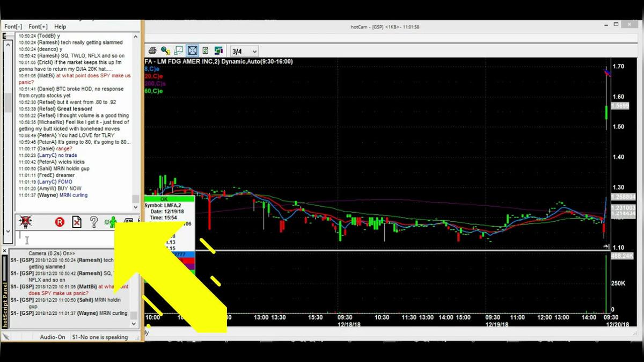Viewport: 644px width, 362px height.
Task: Click the Refael 'Great lesson!' chat message
Action: [55, 108]
